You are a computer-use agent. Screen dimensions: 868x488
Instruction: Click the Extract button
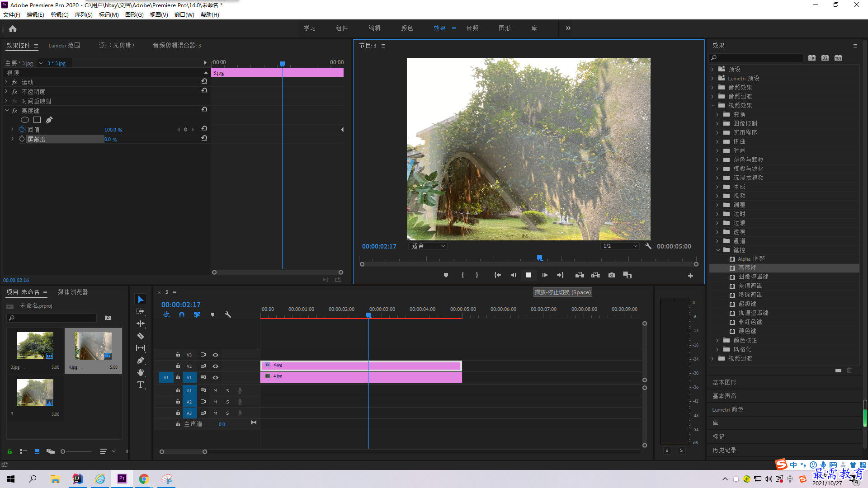(595, 275)
